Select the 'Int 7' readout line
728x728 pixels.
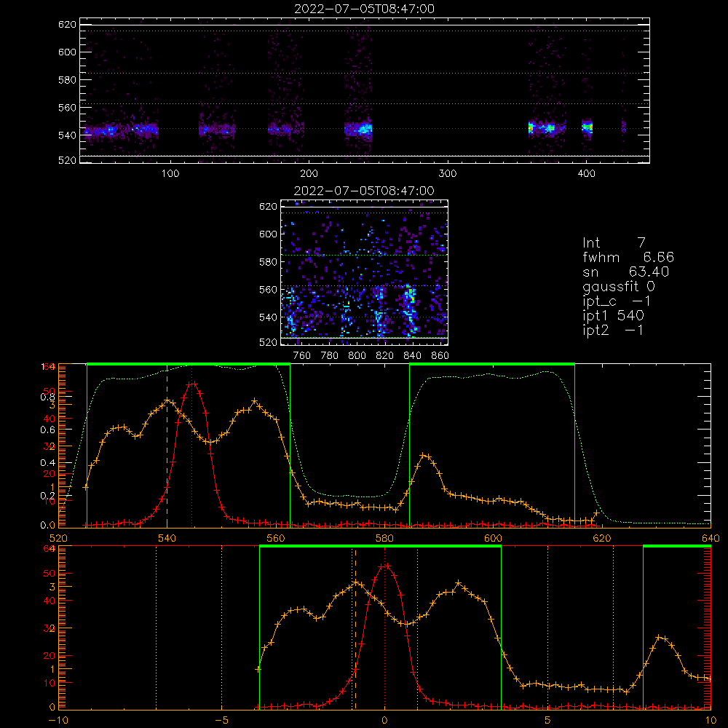(614, 243)
